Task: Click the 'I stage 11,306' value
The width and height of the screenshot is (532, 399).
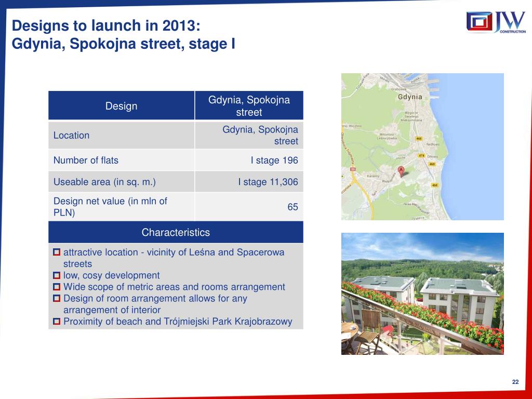Action: (268, 182)
